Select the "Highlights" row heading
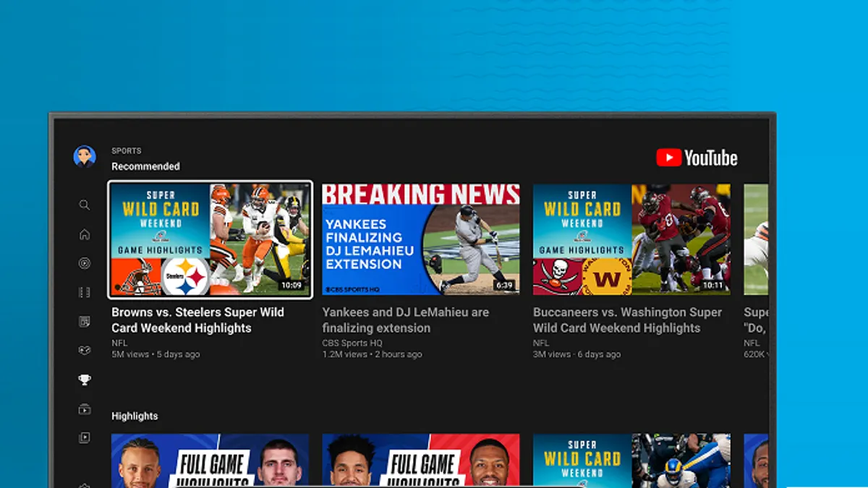Viewport: 868px width, 488px height. (x=135, y=416)
